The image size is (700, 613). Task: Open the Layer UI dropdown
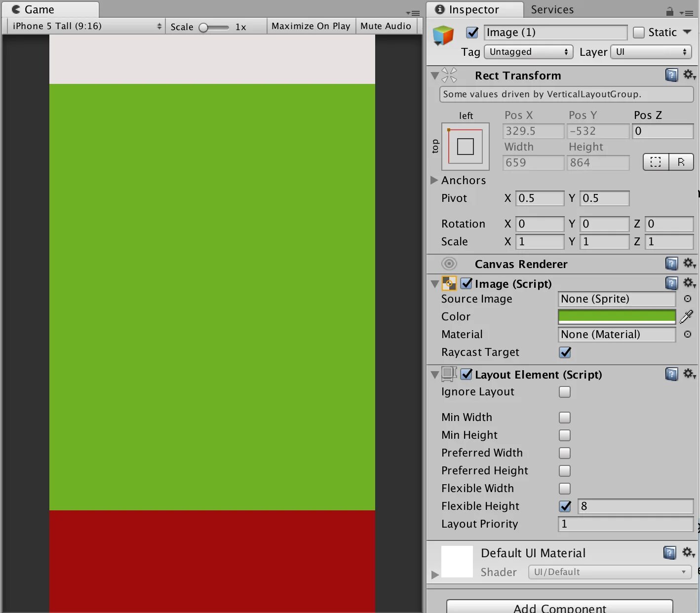click(x=651, y=52)
